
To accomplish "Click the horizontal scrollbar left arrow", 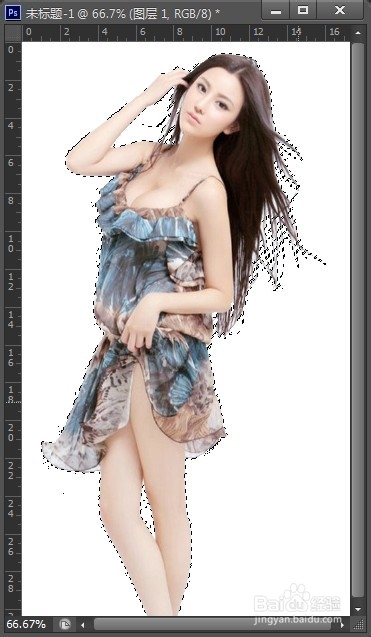I will tap(83, 624).
